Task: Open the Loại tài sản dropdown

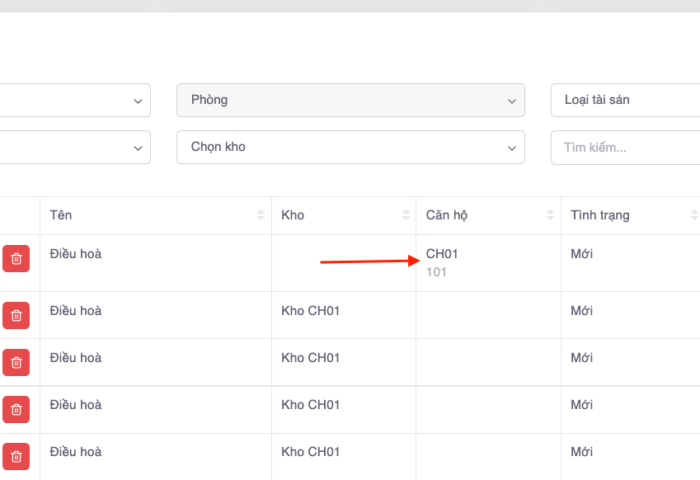Action: (625, 100)
